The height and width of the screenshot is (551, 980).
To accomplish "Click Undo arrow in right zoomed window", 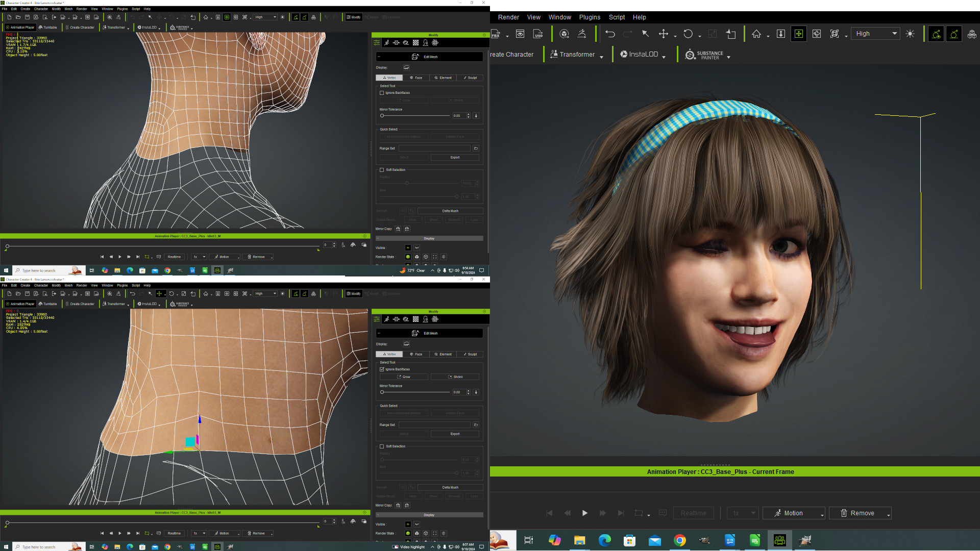I will [x=610, y=34].
